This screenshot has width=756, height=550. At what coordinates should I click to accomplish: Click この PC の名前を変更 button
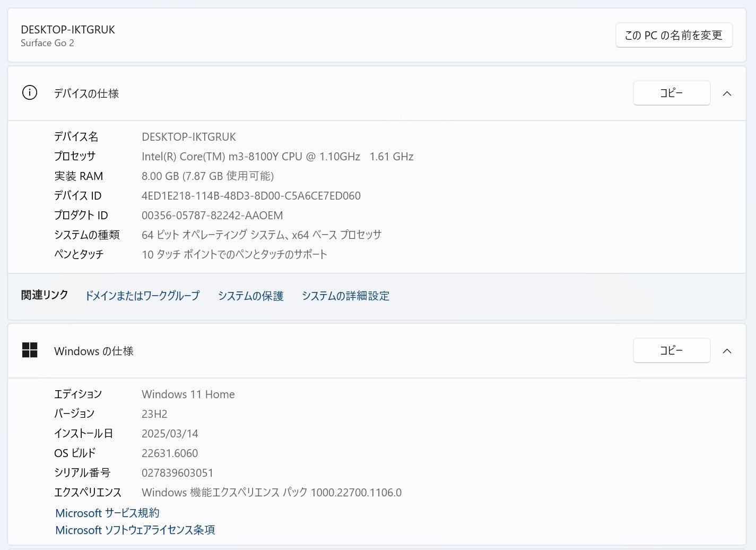point(673,36)
